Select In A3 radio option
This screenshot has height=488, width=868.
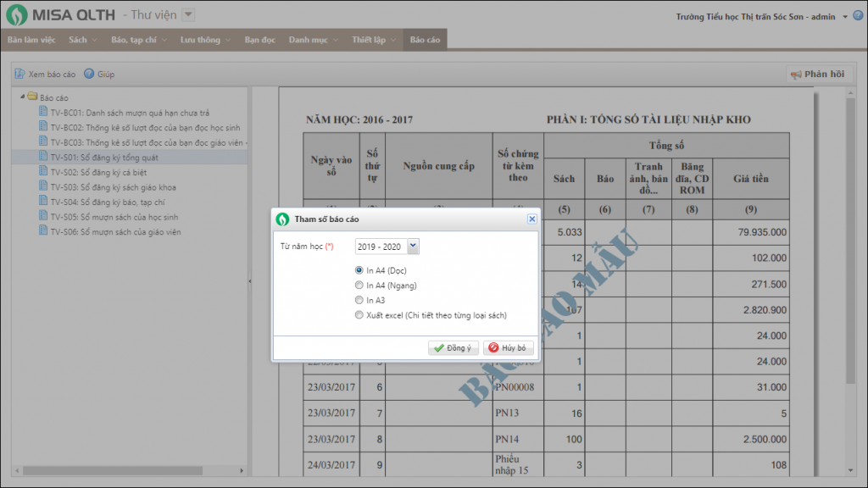pyautogui.click(x=359, y=300)
